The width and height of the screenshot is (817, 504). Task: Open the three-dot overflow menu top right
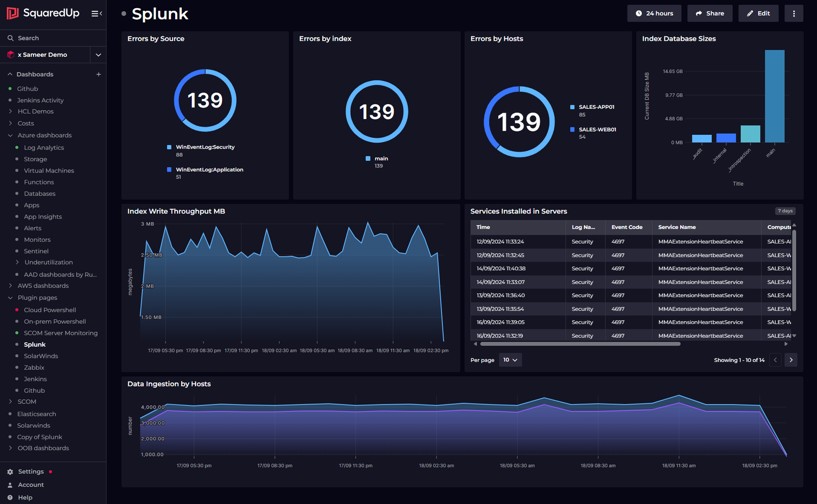(794, 13)
